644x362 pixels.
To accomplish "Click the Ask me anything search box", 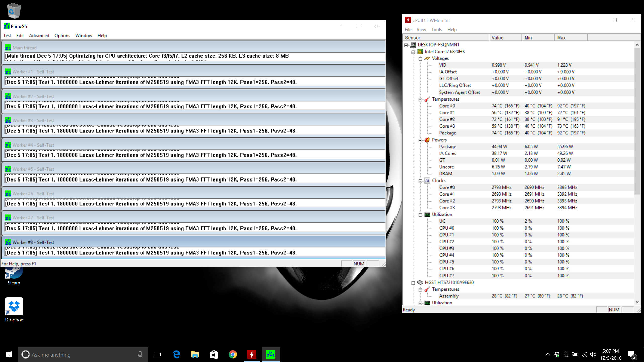I will (83, 354).
